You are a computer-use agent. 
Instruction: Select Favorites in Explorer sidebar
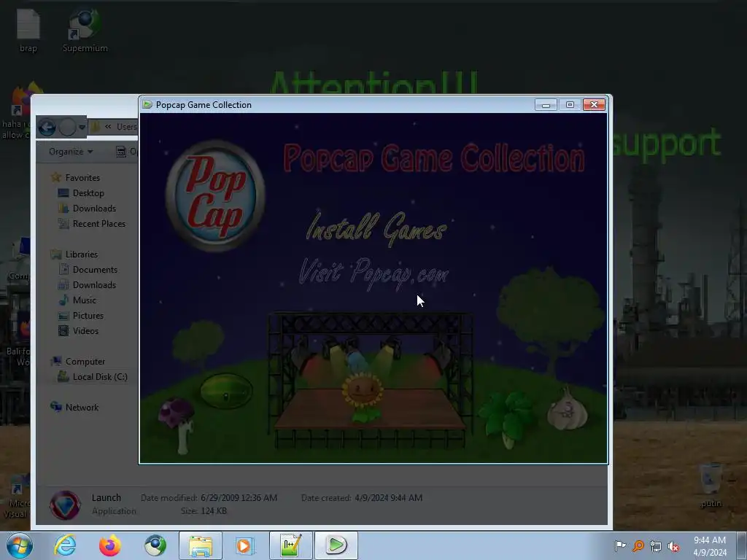pos(75,178)
